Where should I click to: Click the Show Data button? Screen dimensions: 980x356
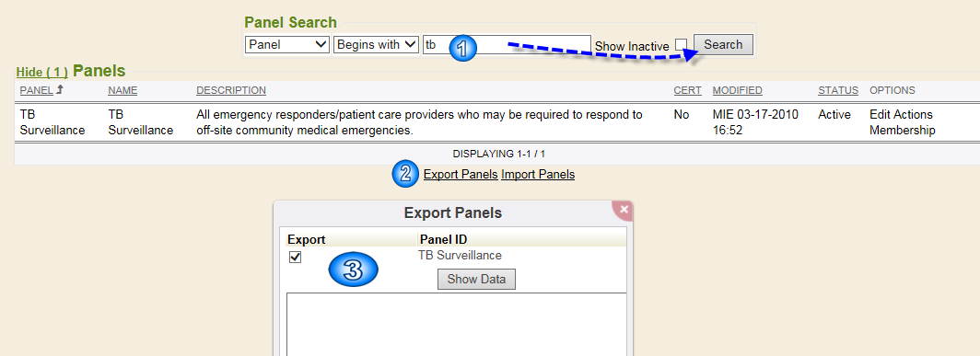(x=476, y=279)
